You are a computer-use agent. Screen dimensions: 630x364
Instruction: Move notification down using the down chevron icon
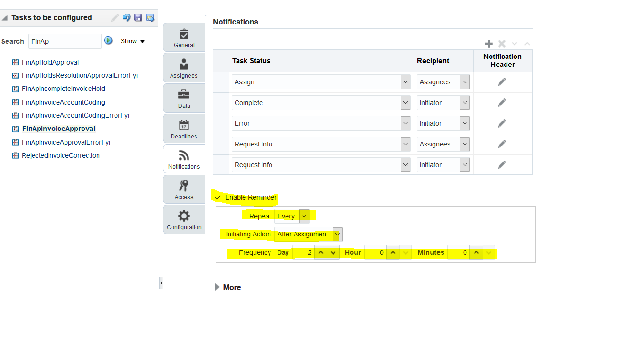tap(515, 44)
